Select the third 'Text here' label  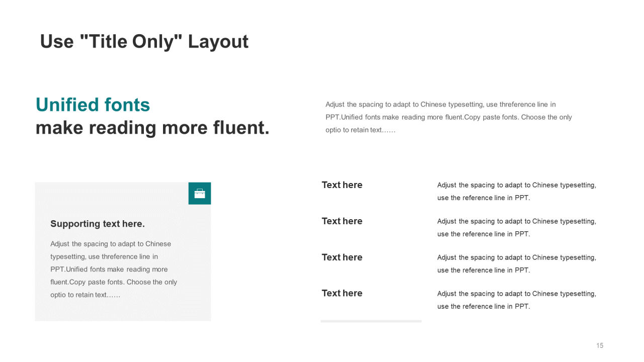coord(342,257)
